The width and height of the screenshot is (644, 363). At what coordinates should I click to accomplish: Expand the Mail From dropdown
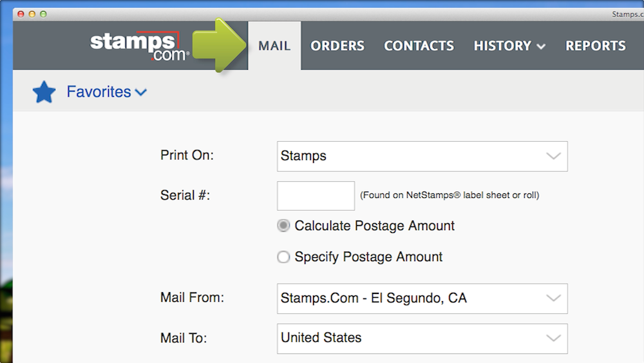click(422, 299)
